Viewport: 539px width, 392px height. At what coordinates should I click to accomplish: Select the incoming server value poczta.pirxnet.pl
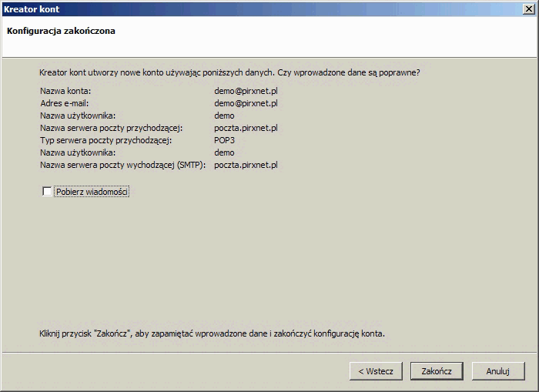[246, 128]
